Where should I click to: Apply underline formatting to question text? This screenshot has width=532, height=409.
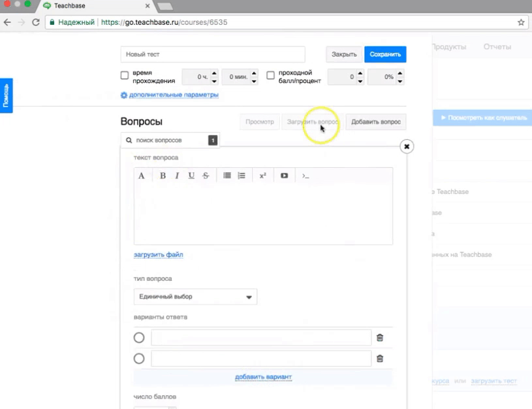click(191, 176)
